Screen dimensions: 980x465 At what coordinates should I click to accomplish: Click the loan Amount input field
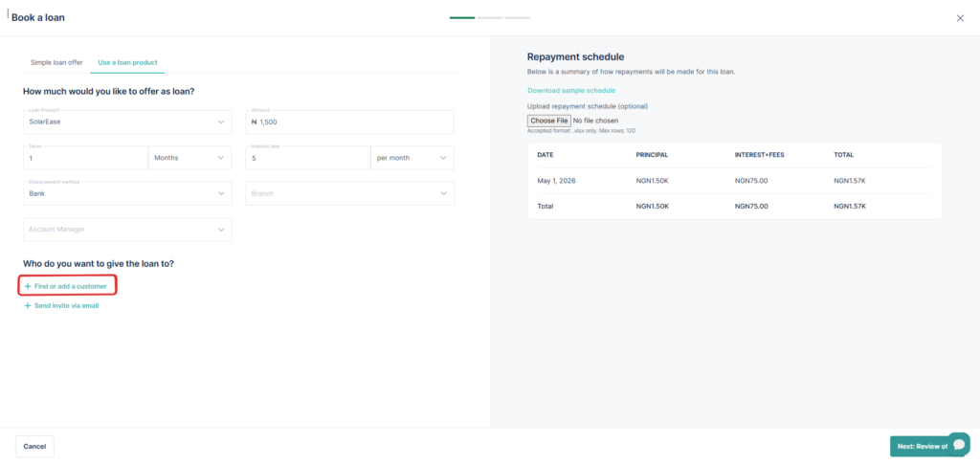(349, 122)
